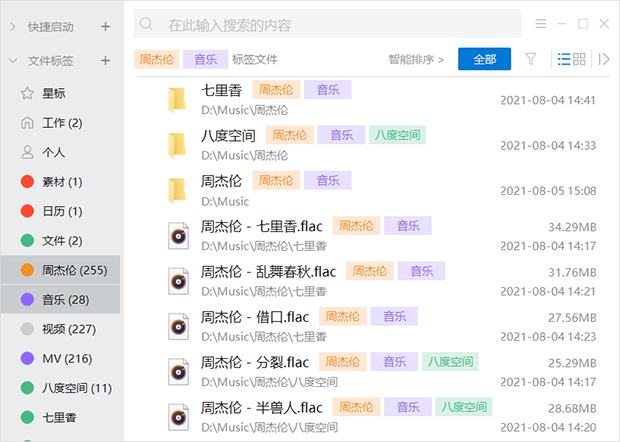Select 工作 (2) in sidebar
The height and width of the screenshot is (442, 620).
click(62, 123)
